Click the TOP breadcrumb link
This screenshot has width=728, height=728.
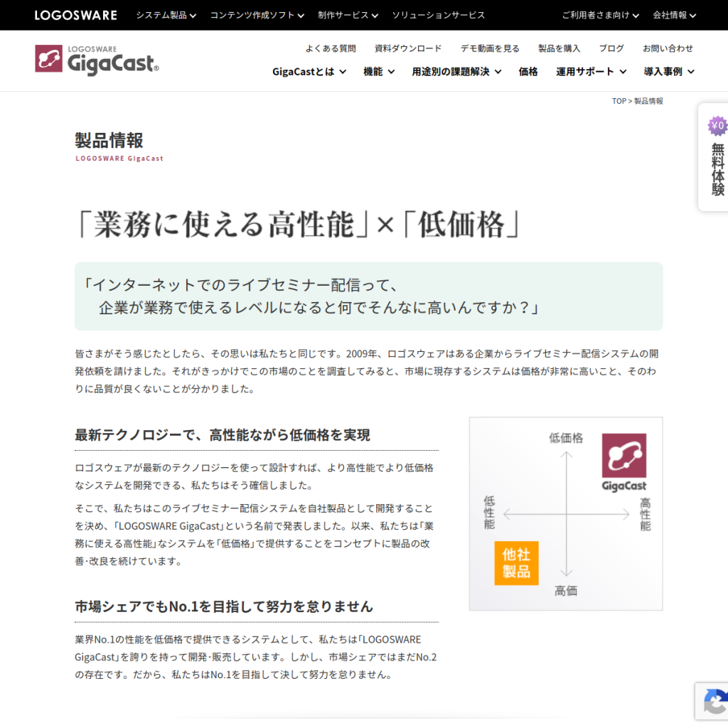[619, 101]
